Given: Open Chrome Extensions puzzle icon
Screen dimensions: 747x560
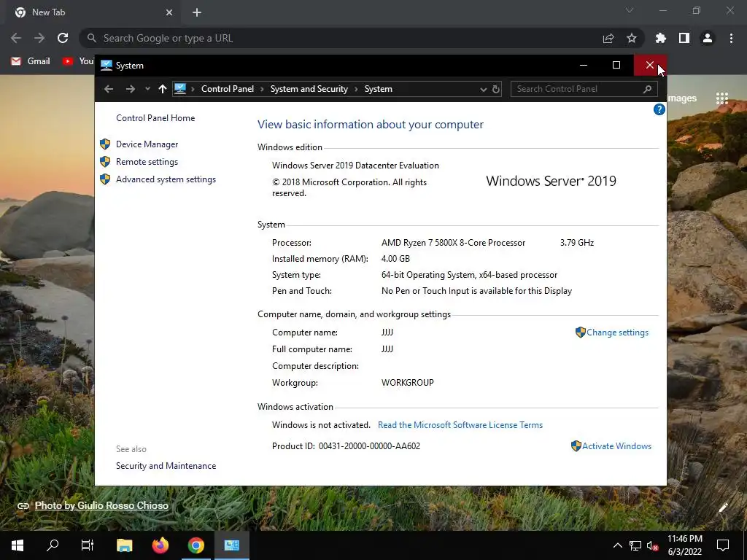Looking at the screenshot, I should (x=661, y=38).
